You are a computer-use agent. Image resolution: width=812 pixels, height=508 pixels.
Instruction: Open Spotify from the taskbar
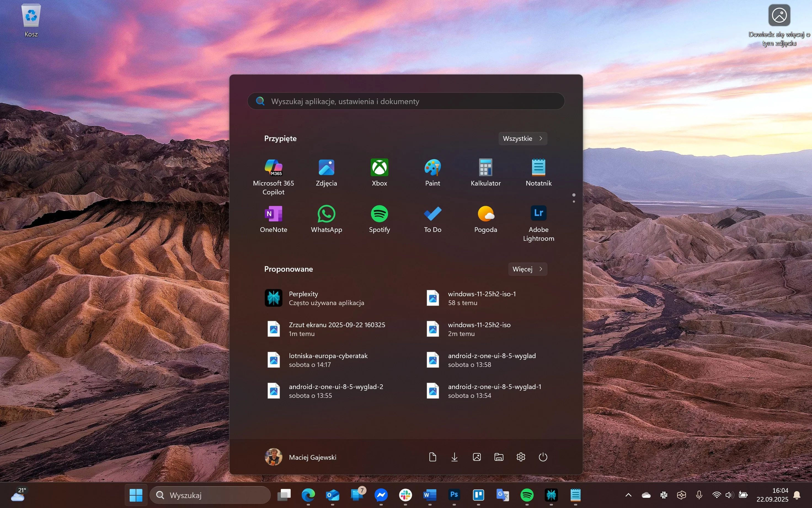(x=527, y=495)
